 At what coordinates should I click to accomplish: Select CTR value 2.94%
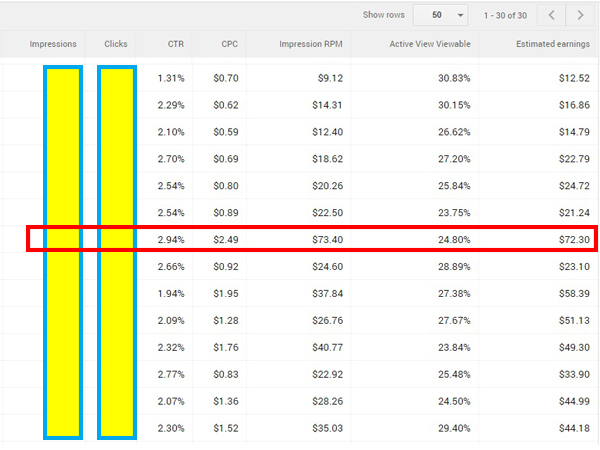click(171, 240)
